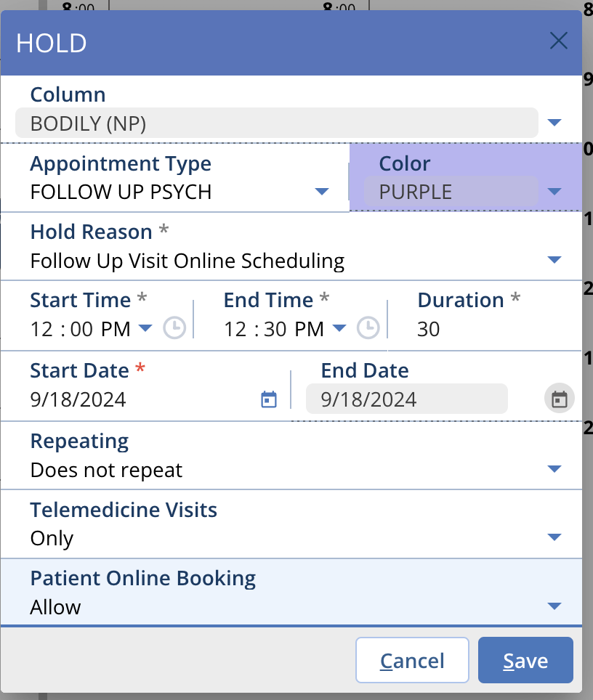Click the Save button

tap(525, 661)
